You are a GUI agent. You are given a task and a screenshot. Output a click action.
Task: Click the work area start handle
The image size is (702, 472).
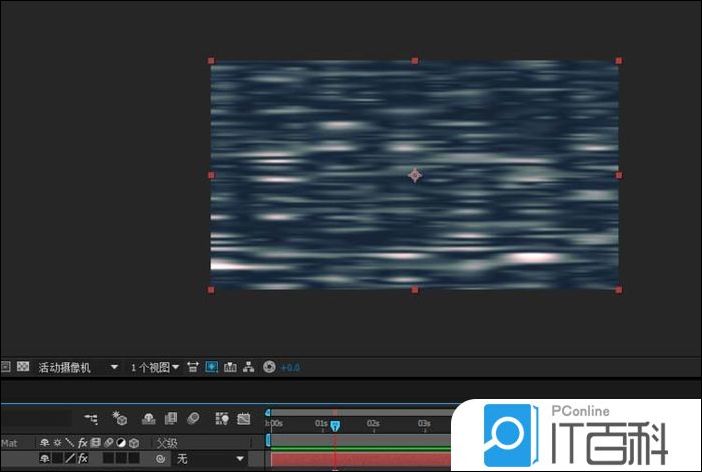point(268,440)
